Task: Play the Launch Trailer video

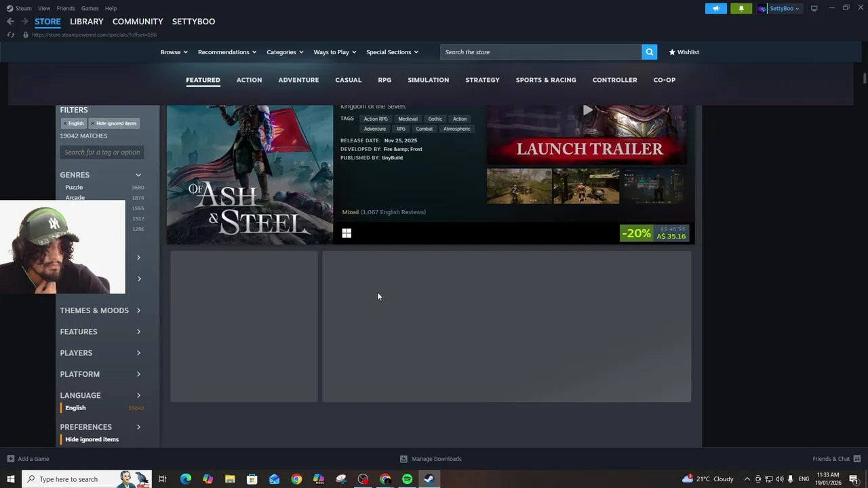Action: tap(587, 110)
